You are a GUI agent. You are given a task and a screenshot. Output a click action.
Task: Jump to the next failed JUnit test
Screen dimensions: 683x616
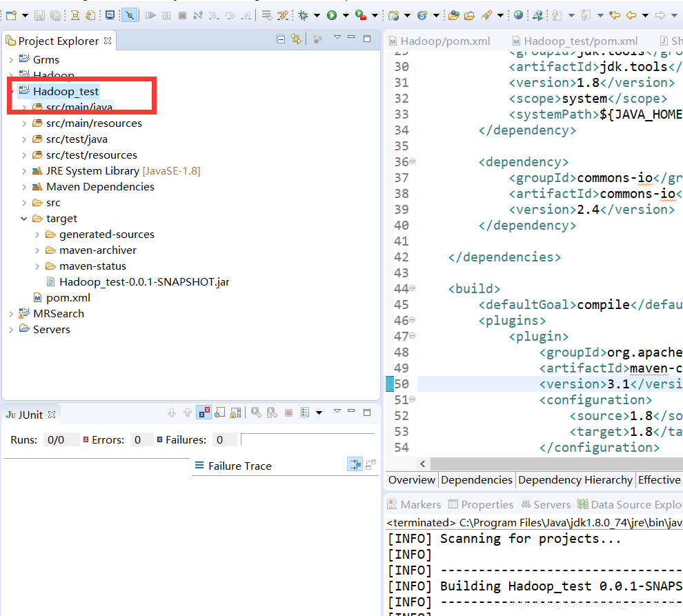click(x=172, y=412)
